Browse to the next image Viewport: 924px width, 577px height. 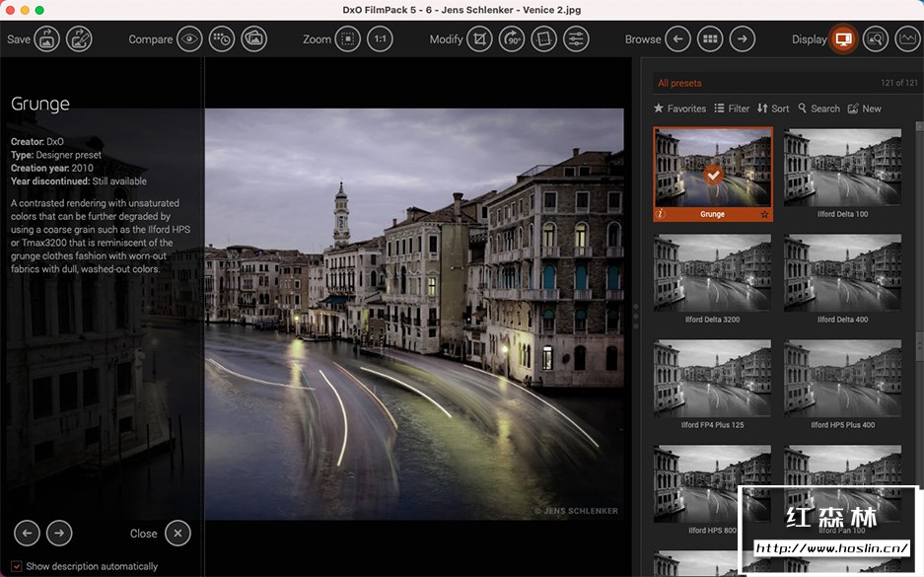(x=742, y=39)
